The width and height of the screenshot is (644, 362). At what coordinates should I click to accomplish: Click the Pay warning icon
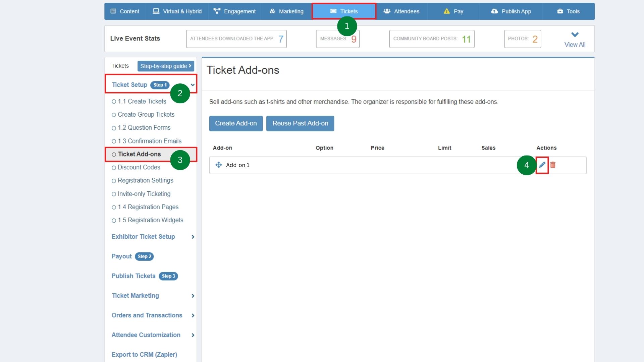pos(446,11)
